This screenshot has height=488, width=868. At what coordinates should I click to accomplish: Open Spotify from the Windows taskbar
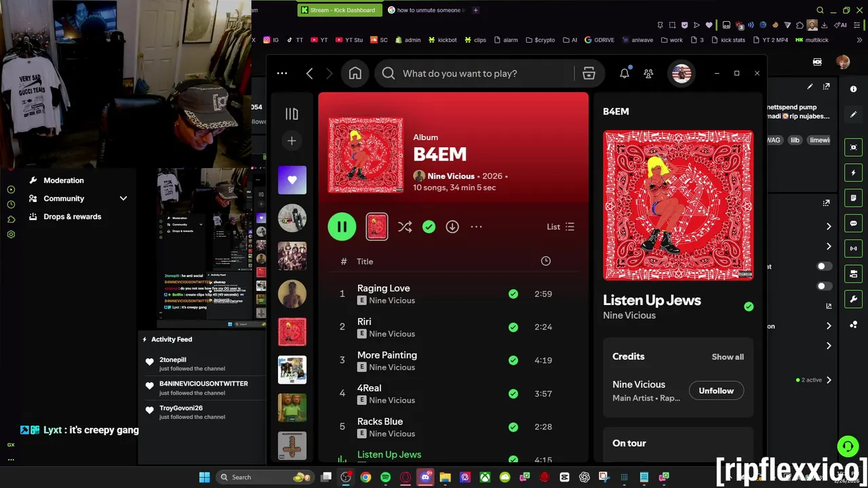(385, 477)
